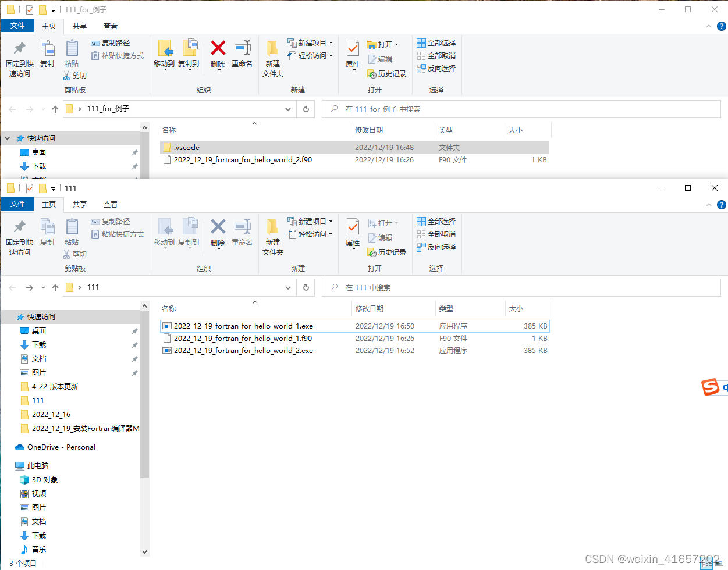Open 历史记录 (History) from the ribbon
This screenshot has height=570, width=728.
click(x=386, y=73)
